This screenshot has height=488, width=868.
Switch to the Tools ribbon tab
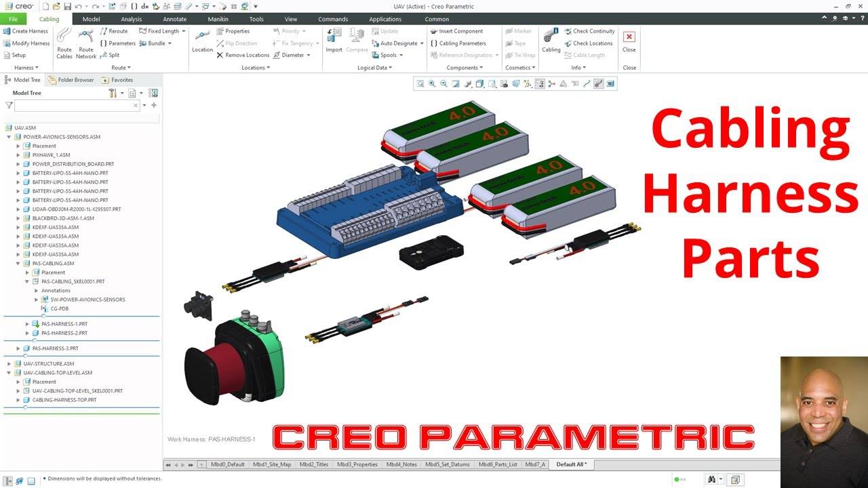[x=256, y=19]
